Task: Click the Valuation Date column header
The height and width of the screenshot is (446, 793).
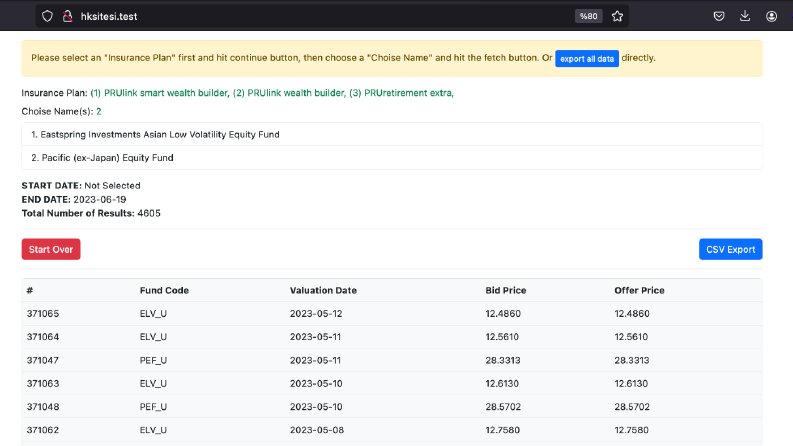Action: click(x=323, y=290)
